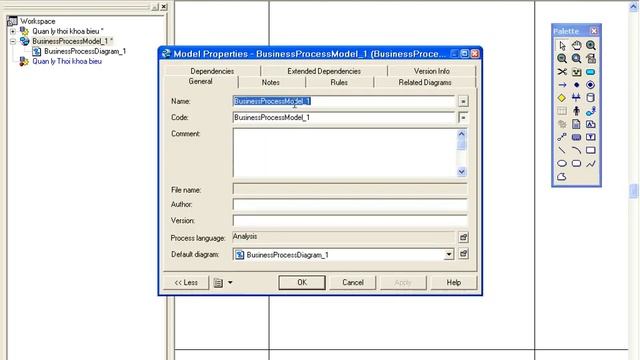
Task: Click the Author input field
Action: 350,204
